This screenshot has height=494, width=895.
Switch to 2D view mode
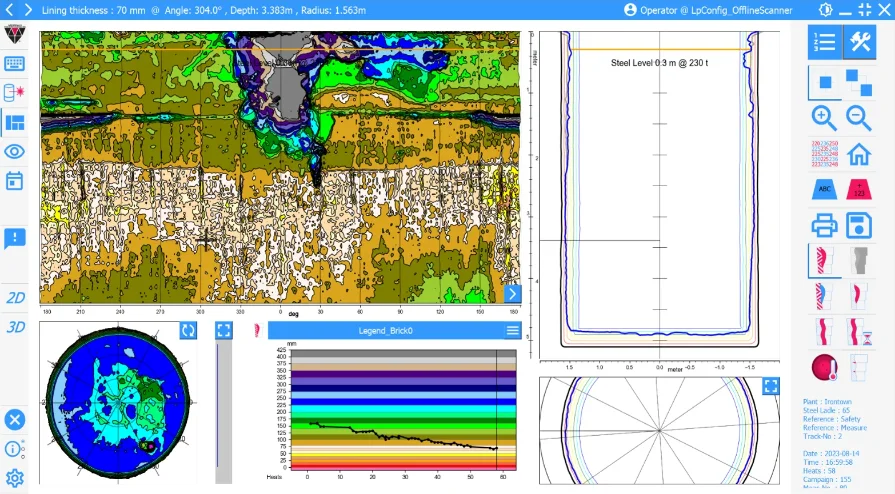(15, 298)
